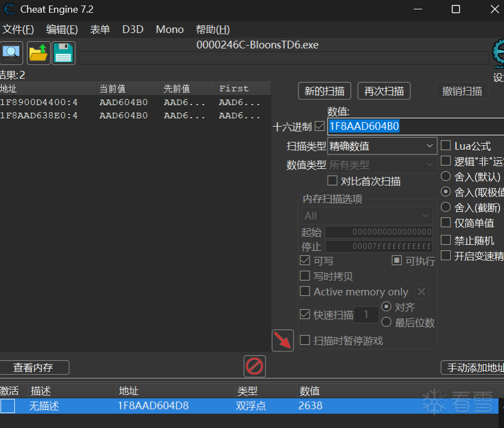Click the 地址 column header in results
Image resolution: width=504 pixels, height=428 pixels.
(x=48, y=89)
